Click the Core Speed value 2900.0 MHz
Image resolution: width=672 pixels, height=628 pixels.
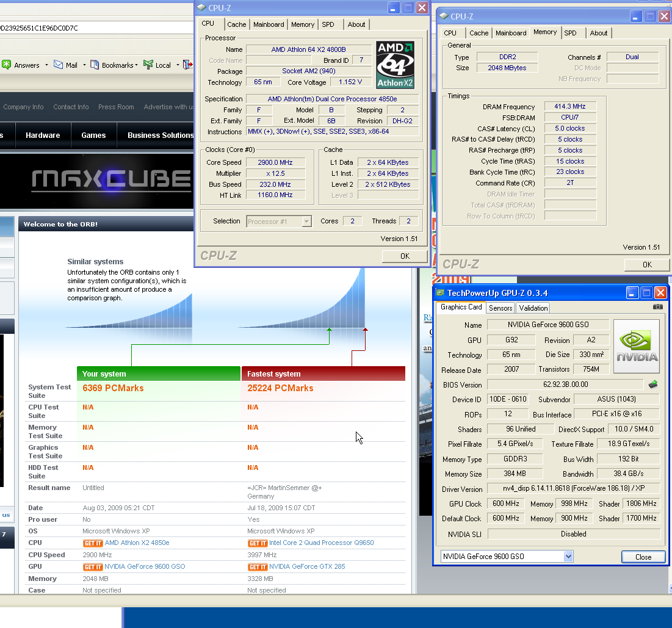tap(275, 162)
